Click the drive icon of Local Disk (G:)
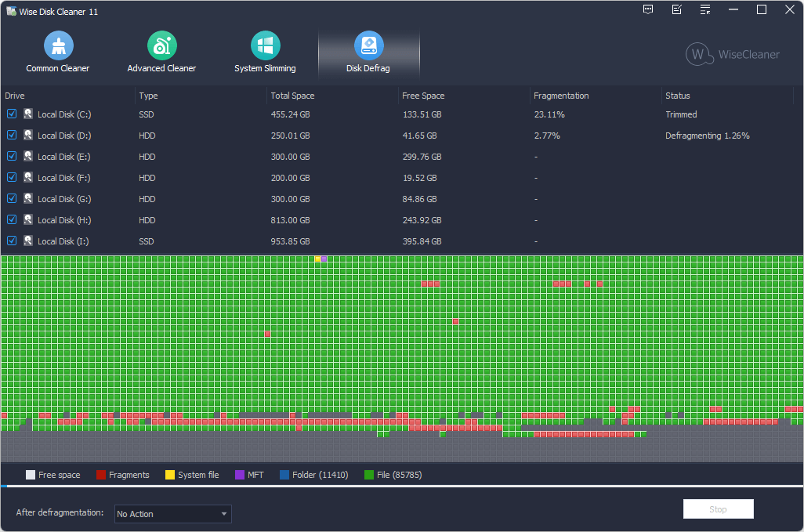Viewport: 804px width, 532px height. pyautogui.click(x=28, y=198)
